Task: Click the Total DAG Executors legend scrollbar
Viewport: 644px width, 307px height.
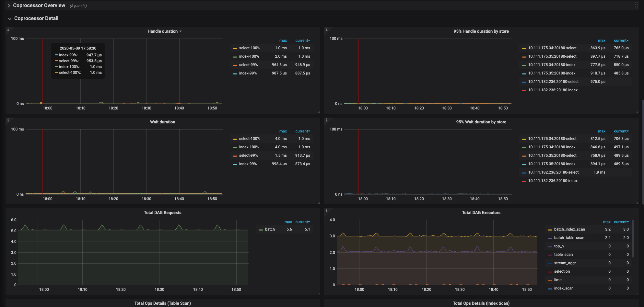Action: [x=633, y=238]
